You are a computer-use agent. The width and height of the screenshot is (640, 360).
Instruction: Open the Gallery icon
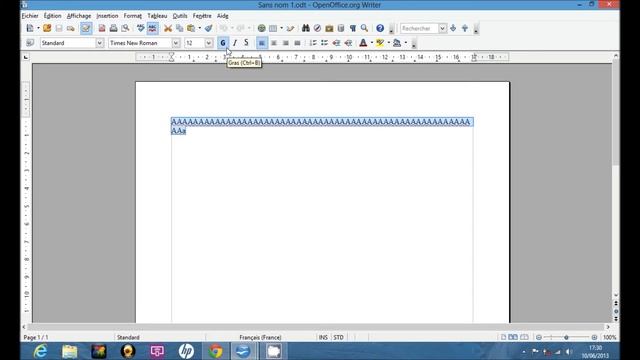pyautogui.click(x=329, y=28)
